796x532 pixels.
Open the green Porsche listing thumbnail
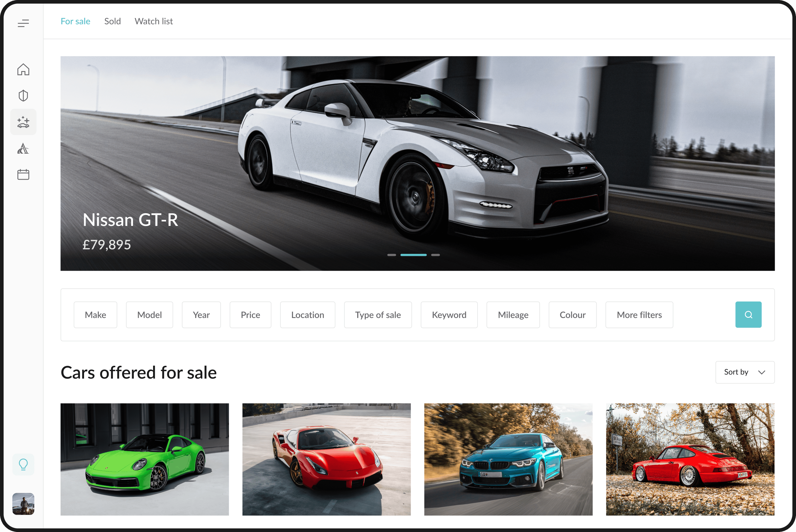click(145, 459)
